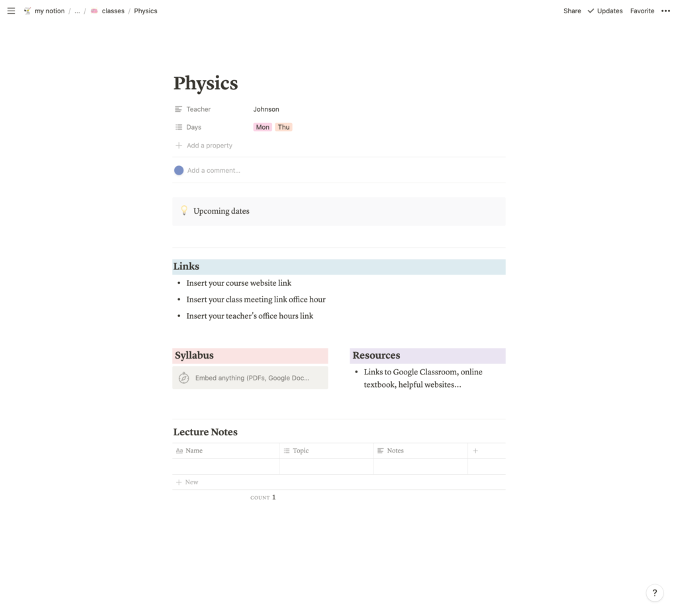Click the lightbulb icon in Upcoming dates callout

click(183, 210)
